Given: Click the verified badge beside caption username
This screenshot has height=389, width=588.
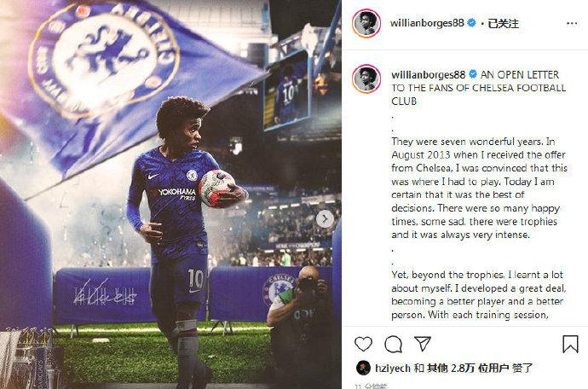Looking at the screenshot, I should click(x=472, y=74).
